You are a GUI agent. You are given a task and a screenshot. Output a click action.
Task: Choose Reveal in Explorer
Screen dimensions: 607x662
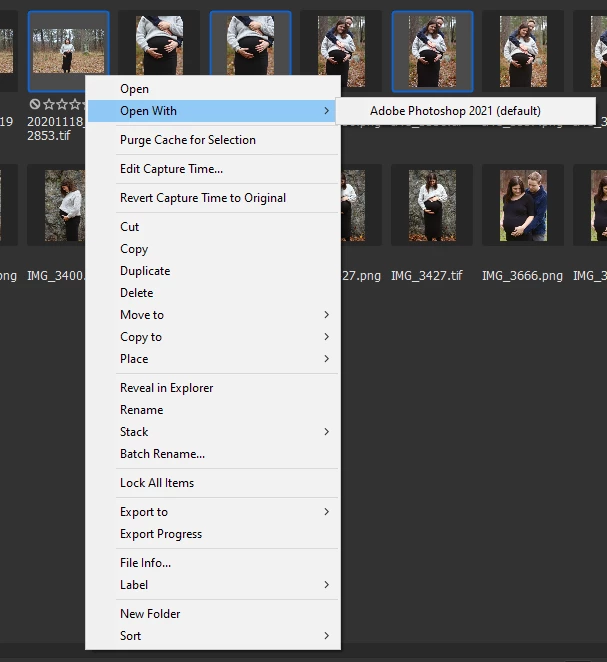[x=213, y=388]
